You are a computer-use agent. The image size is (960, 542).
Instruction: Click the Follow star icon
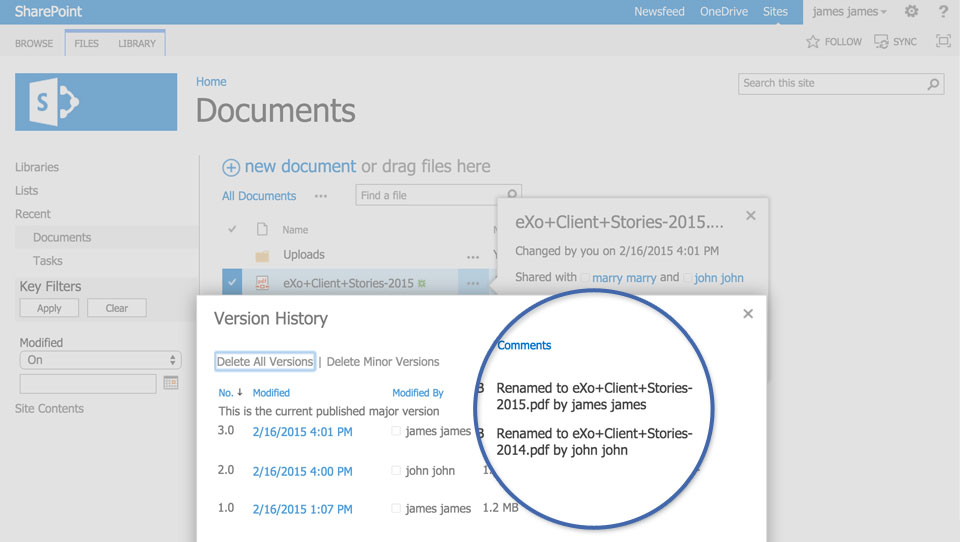tap(812, 42)
